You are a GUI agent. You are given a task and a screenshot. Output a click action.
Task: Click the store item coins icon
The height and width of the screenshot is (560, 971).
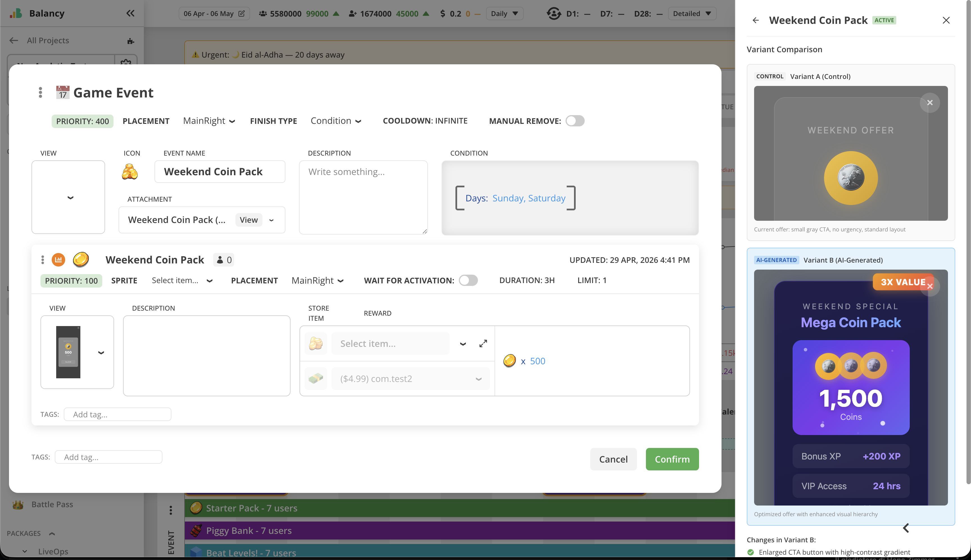(316, 343)
